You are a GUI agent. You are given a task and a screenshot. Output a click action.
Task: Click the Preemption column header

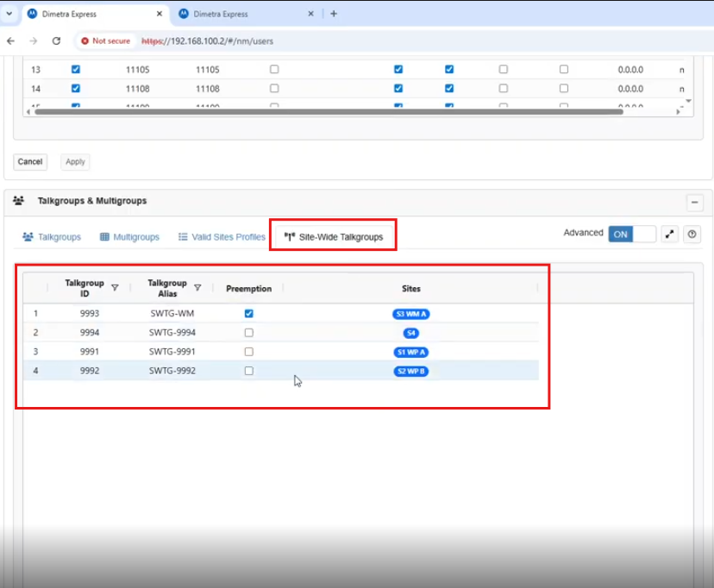248,289
